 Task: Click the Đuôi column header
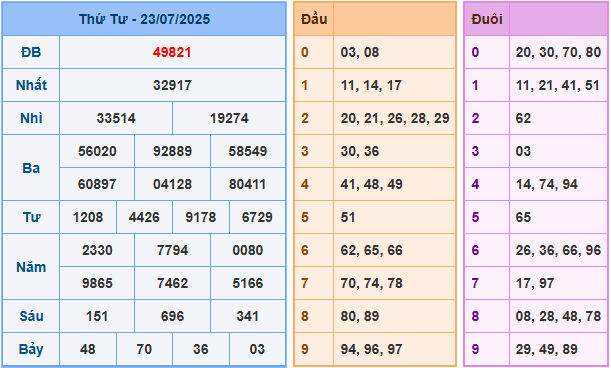tap(487, 19)
